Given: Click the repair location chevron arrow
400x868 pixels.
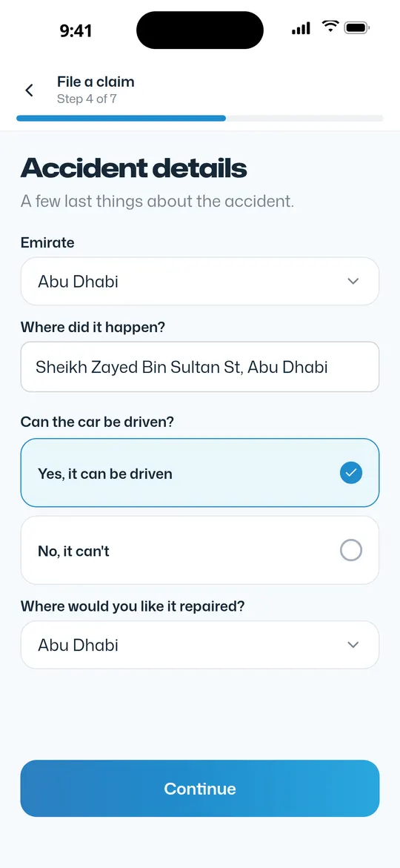Looking at the screenshot, I should click(x=353, y=645).
